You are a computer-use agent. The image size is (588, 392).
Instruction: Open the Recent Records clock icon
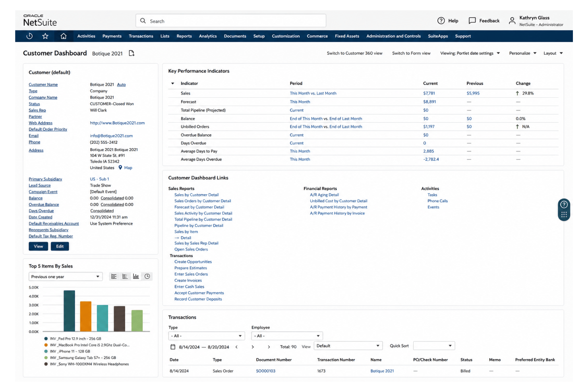point(29,36)
